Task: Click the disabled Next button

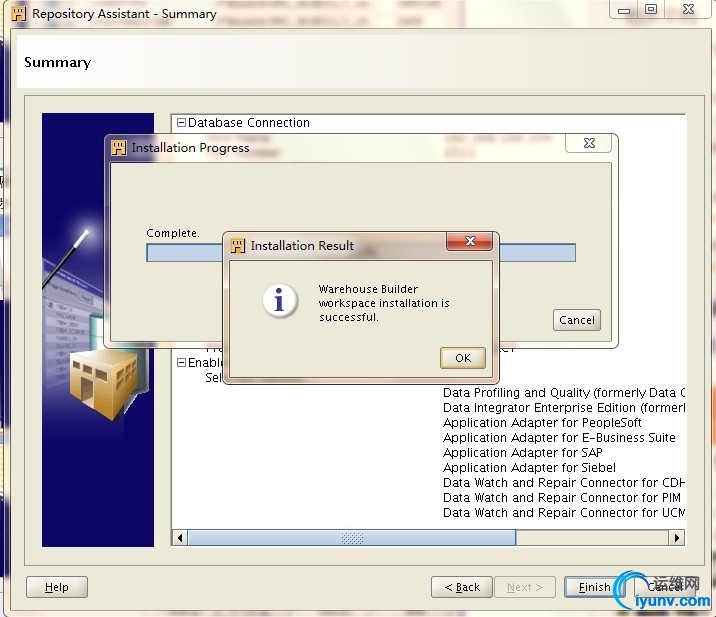Action: [525, 587]
